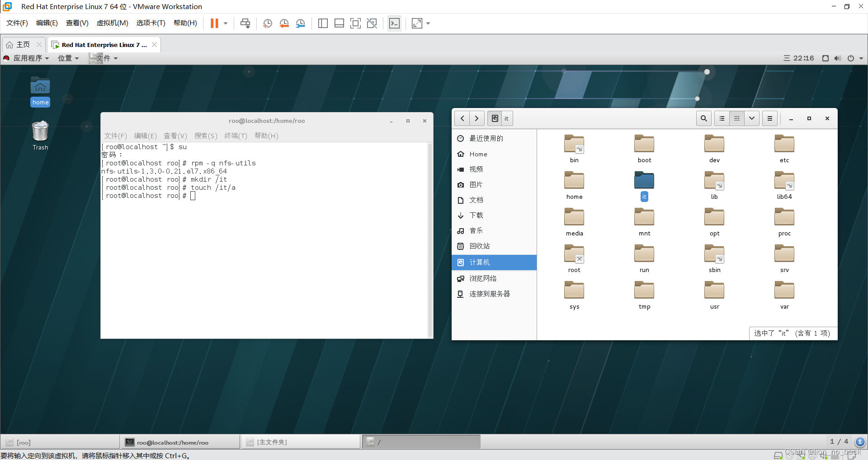Go forward in file manager

point(476,118)
